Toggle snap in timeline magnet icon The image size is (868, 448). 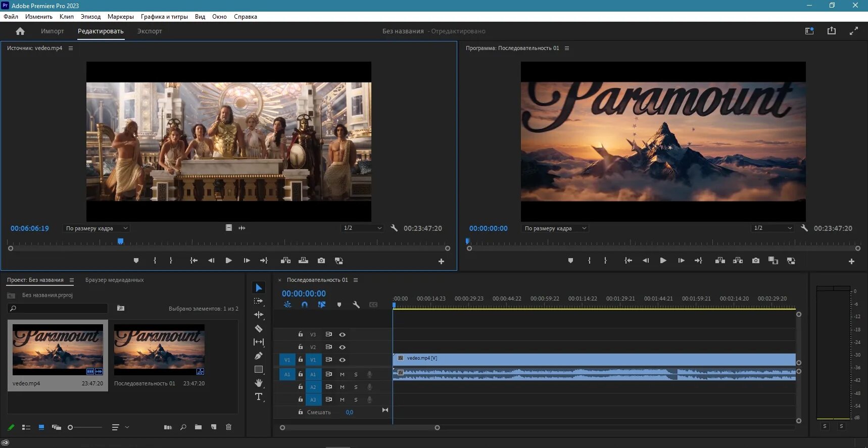[304, 305]
